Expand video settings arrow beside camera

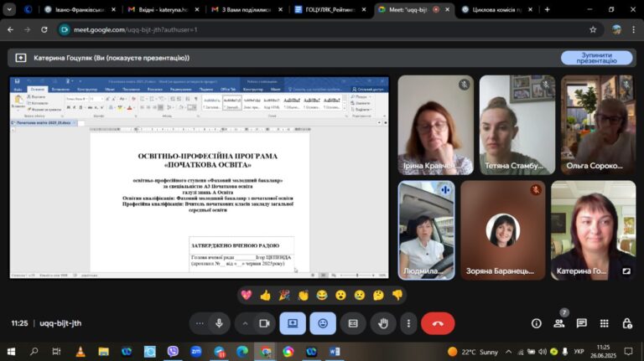click(245, 323)
